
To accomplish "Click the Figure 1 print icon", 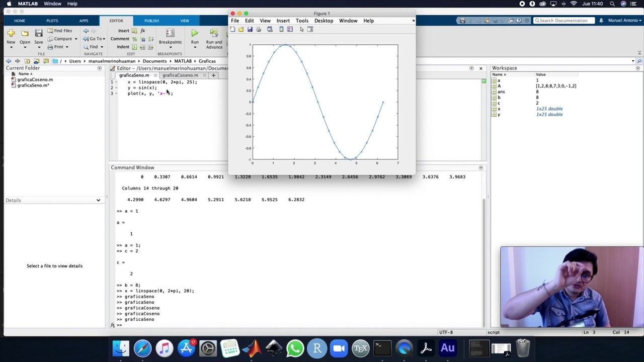I will pyautogui.click(x=259, y=30).
